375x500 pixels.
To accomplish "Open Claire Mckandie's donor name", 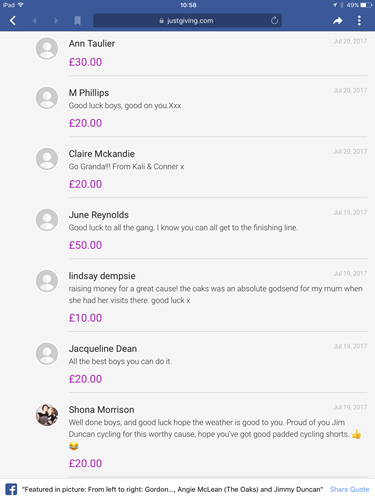I will [102, 154].
